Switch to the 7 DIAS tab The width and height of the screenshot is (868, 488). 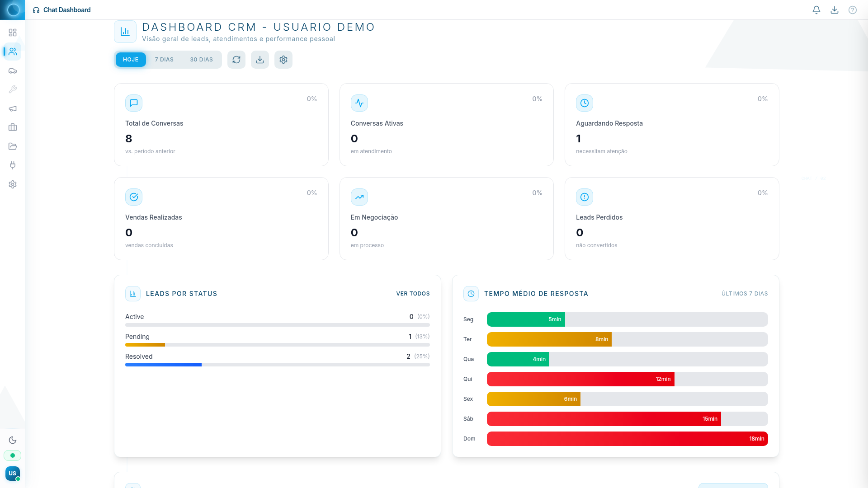pyautogui.click(x=164, y=60)
